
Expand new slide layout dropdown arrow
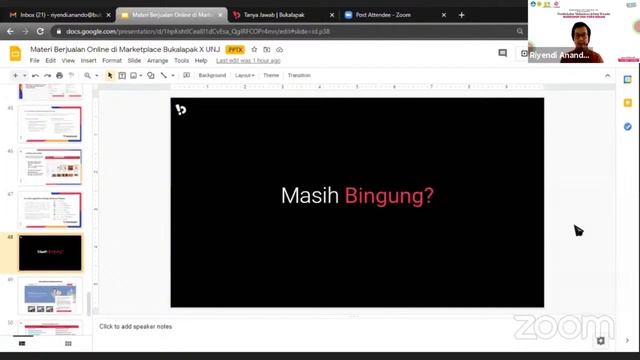(24, 76)
